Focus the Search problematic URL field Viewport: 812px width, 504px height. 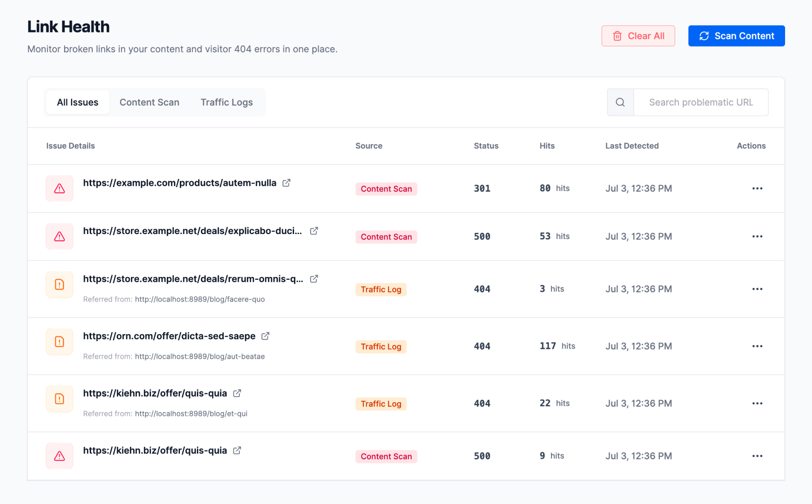pyautogui.click(x=701, y=102)
